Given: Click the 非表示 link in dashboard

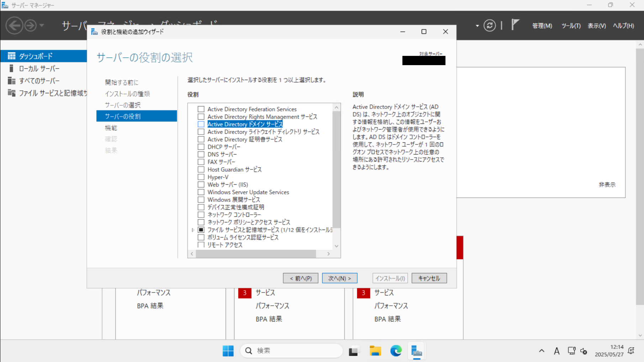Looking at the screenshot, I should point(607,184).
